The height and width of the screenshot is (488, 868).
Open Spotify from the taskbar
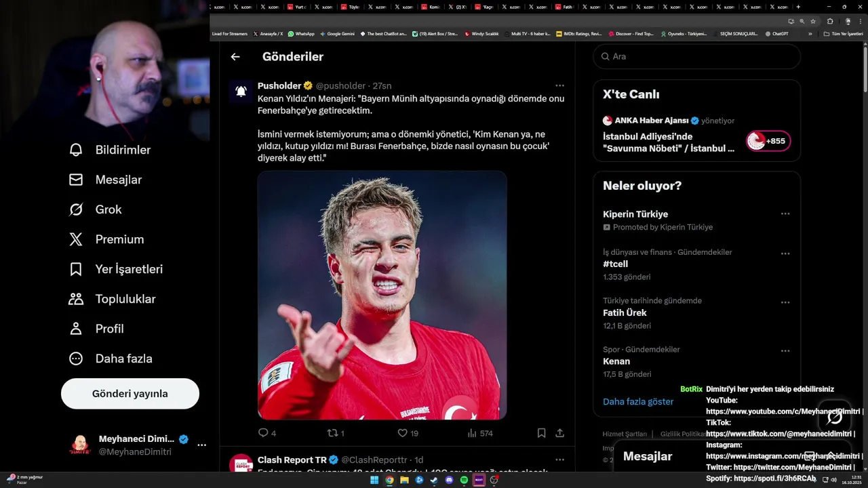pyautogui.click(x=464, y=480)
